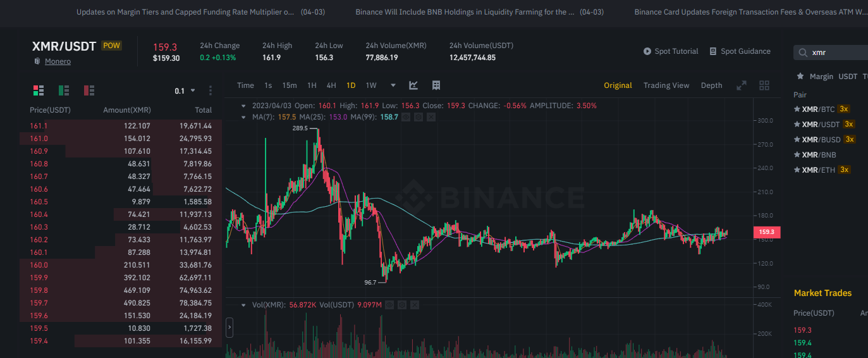Collapse the Vol(XMR) legend arrow
This screenshot has height=358, width=868.
(x=244, y=305)
